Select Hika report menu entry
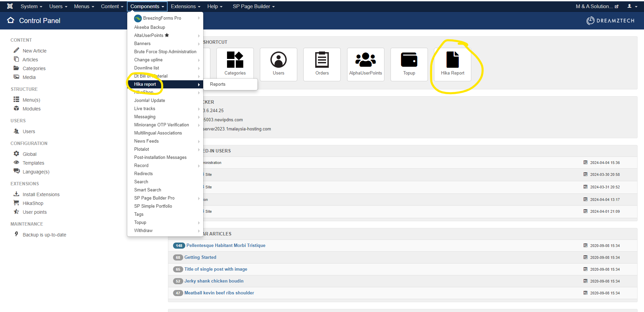Viewport: 644px width, 312px height. point(165,84)
